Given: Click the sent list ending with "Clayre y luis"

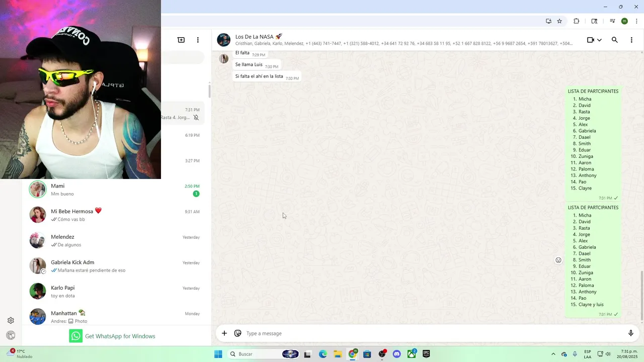Looking at the screenshot, I should [593, 260].
